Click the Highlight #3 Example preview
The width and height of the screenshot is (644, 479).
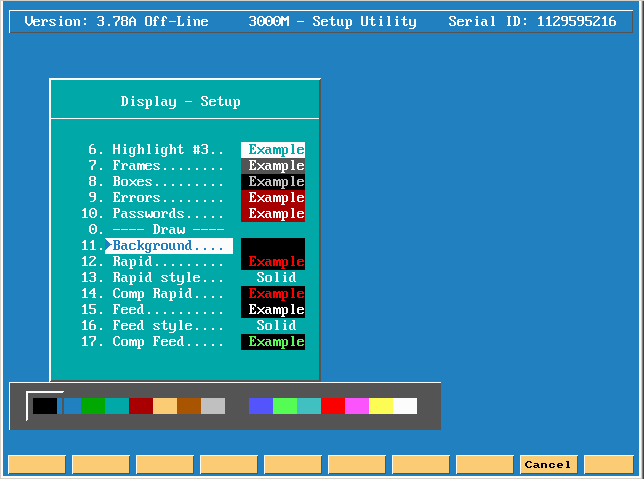coord(273,150)
